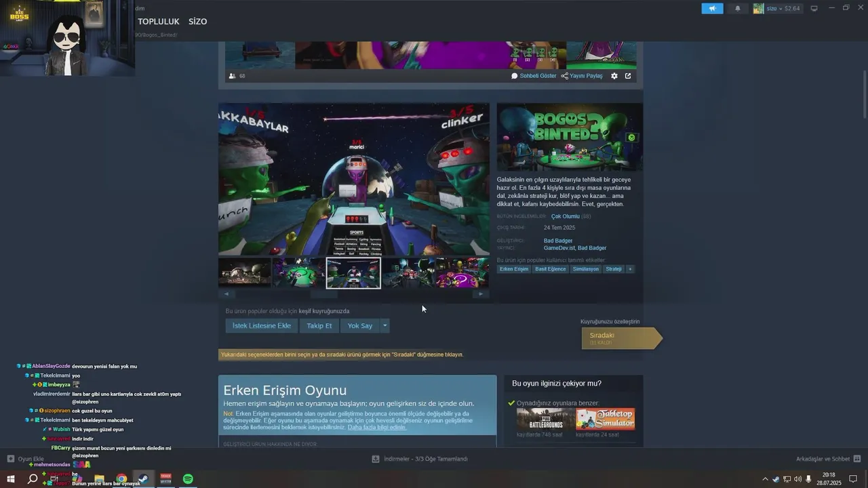Open the Kuyruğunuzu özelleştirin link
Screen dimensions: 868x488
point(610,322)
